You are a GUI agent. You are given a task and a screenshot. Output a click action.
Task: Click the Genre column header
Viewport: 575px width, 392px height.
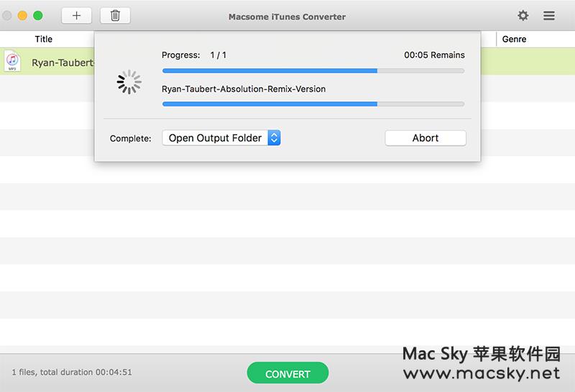coord(514,39)
